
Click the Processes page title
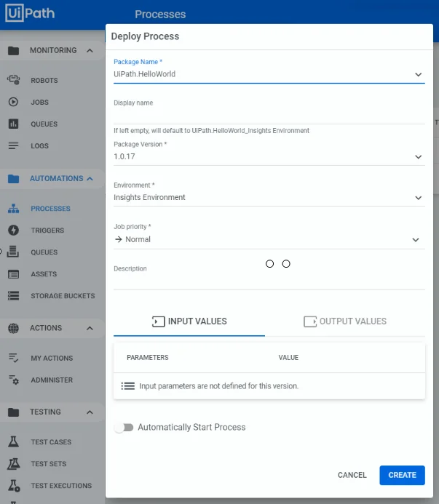point(160,14)
